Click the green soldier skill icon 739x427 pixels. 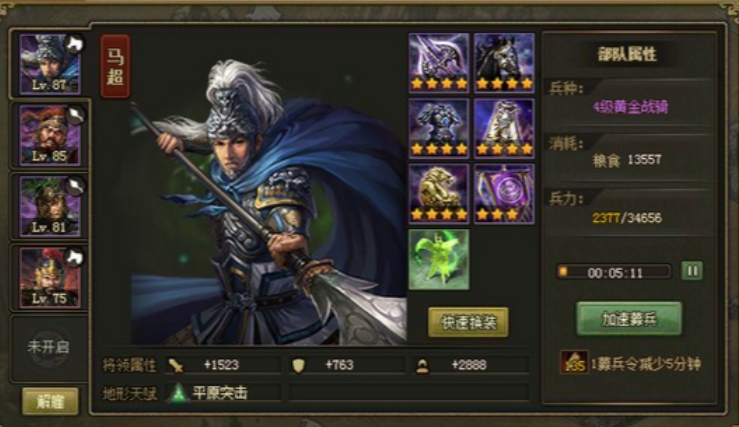[x=439, y=259]
